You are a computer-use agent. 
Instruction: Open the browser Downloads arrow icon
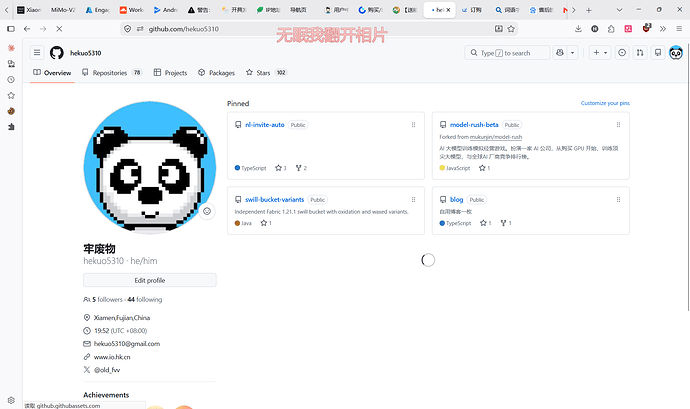point(578,29)
